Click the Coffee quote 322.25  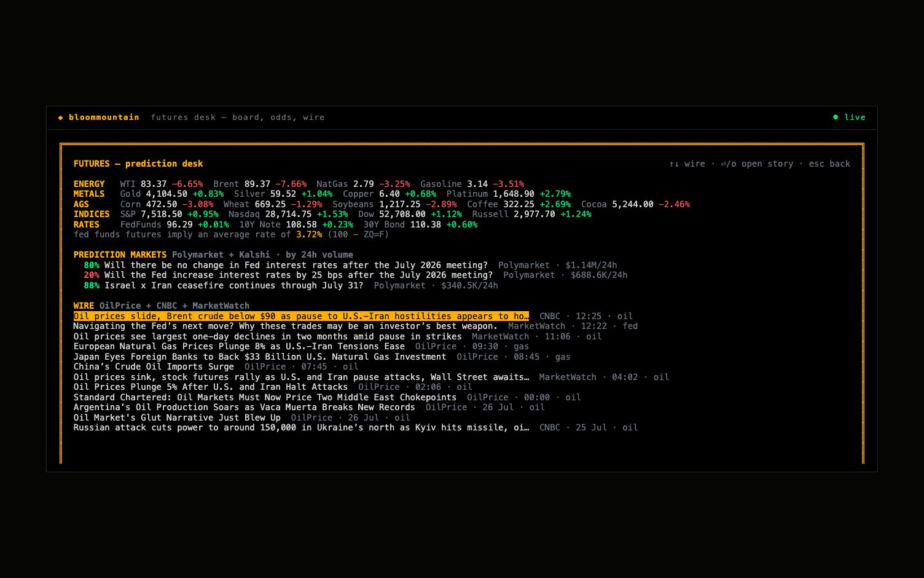click(519, 204)
